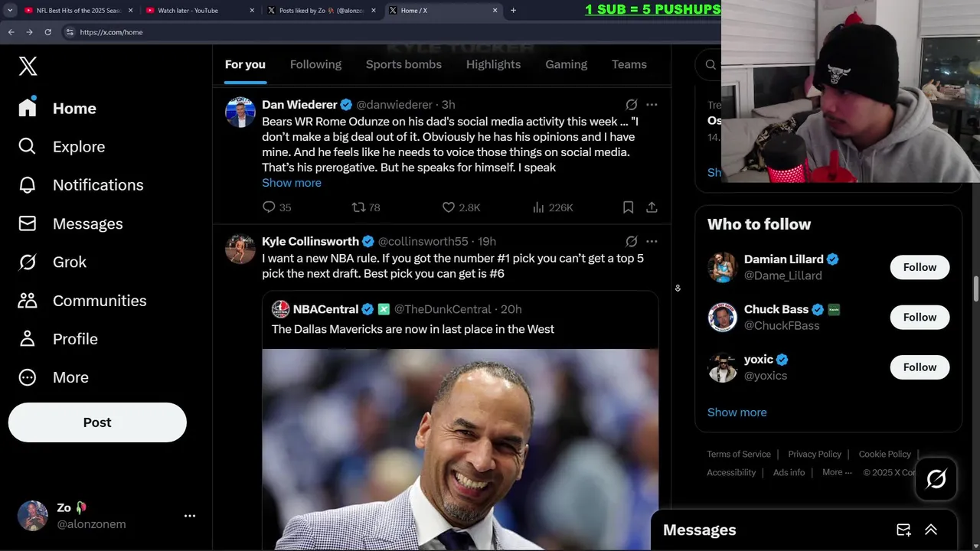Click the Notifications bell icon
The height and width of the screenshot is (551, 980).
click(28, 185)
